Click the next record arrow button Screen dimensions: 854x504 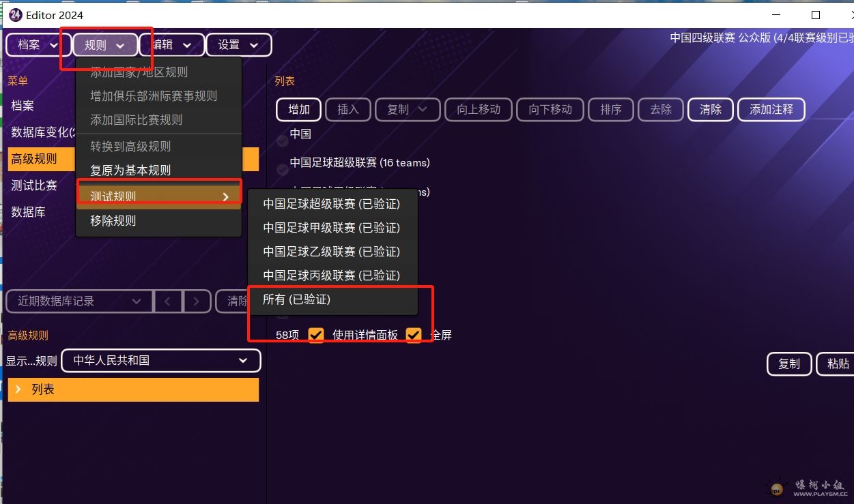(x=197, y=301)
